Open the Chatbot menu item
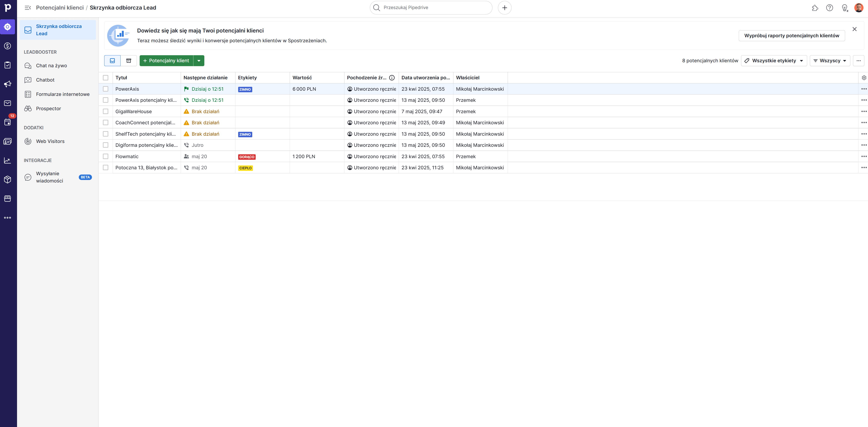The height and width of the screenshot is (427, 868). click(58, 80)
